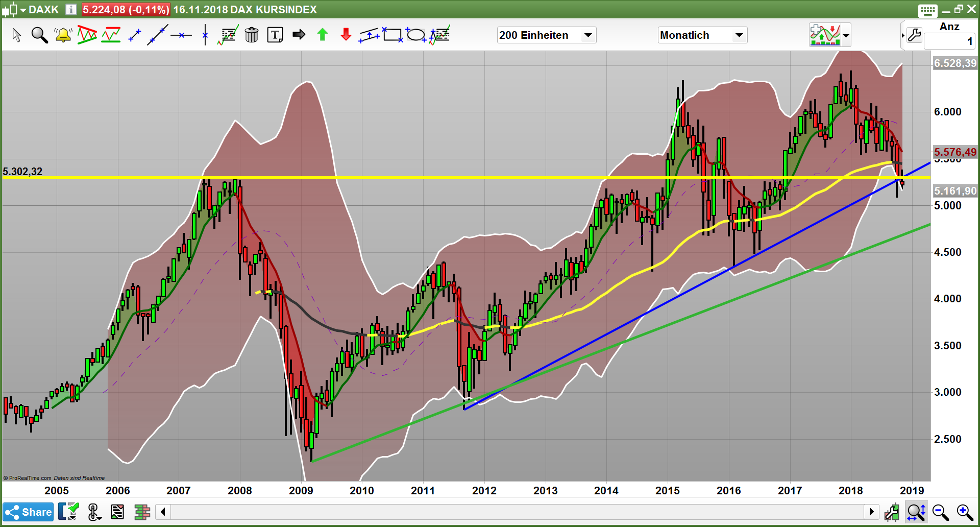Click the horizontal chart scrollbar track
Image resolution: width=980 pixels, height=527 pixels.
(517, 512)
